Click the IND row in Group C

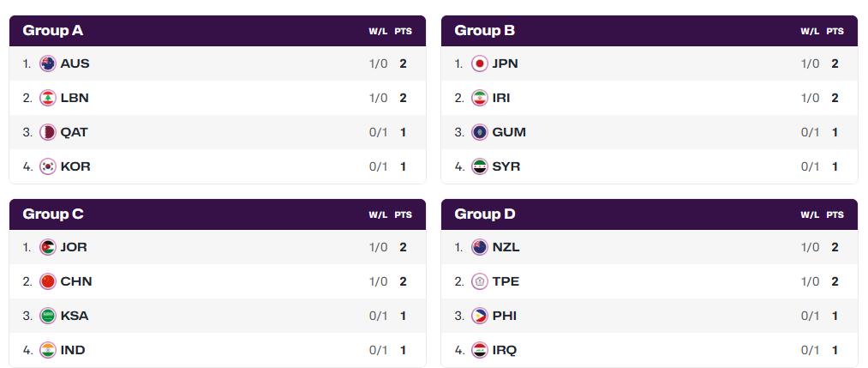click(x=218, y=350)
